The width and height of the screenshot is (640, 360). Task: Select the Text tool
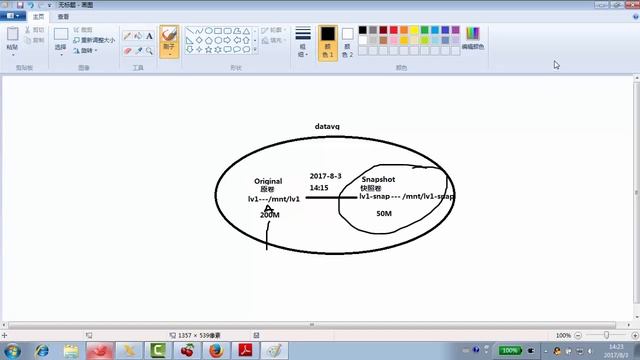tap(149, 36)
